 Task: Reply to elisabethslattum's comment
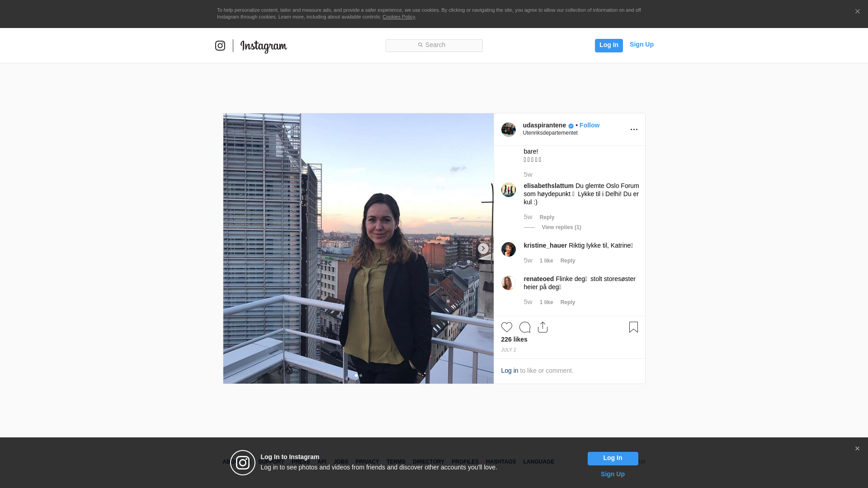pyautogui.click(x=547, y=217)
